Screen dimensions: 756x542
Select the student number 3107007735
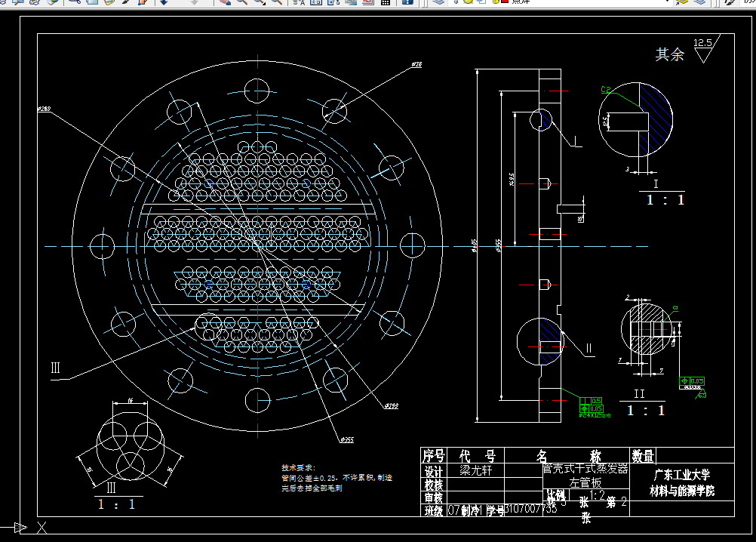point(530,510)
